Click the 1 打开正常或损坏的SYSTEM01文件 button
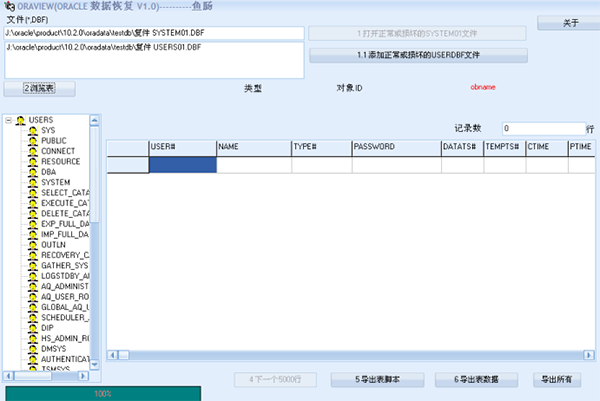This screenshot has width=600, height=401. pos(417,34)
